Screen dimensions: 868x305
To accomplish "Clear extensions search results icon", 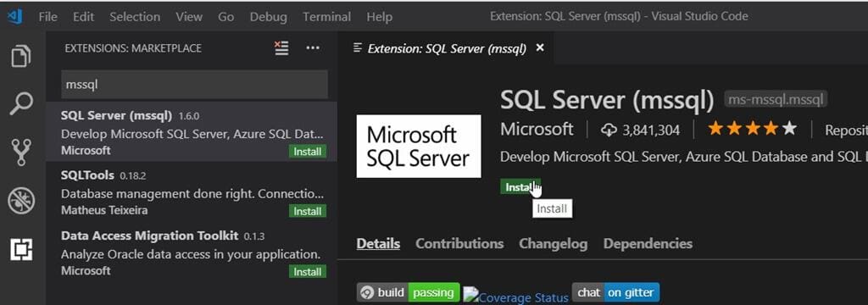I will pyautogui.click(x=281, y=48).
